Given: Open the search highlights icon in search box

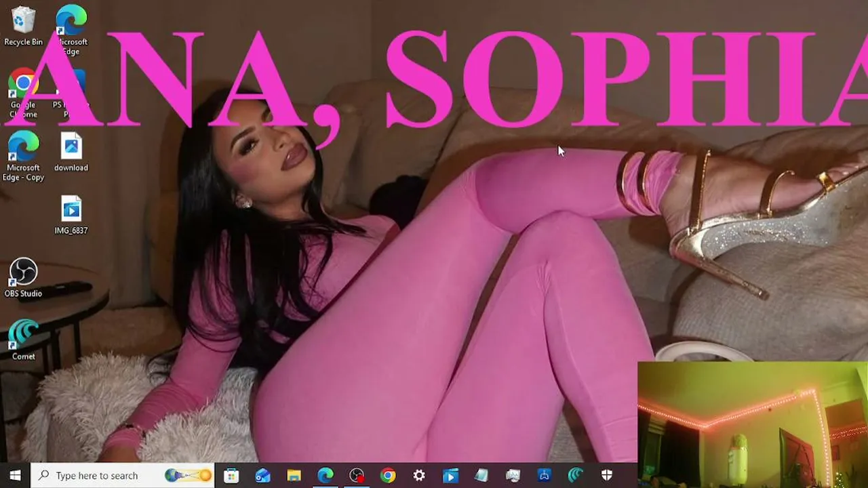Looking at the screenshot, I should tap(188, 475).
